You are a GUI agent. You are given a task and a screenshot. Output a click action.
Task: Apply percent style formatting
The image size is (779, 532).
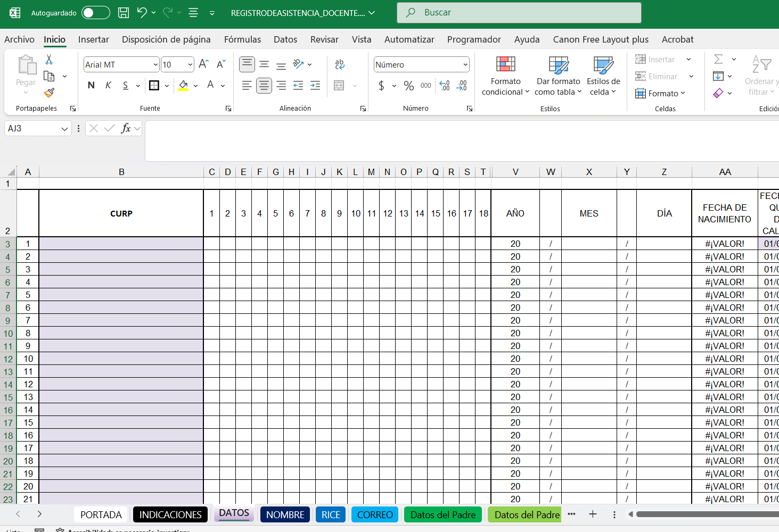click(x=408, y=86)
